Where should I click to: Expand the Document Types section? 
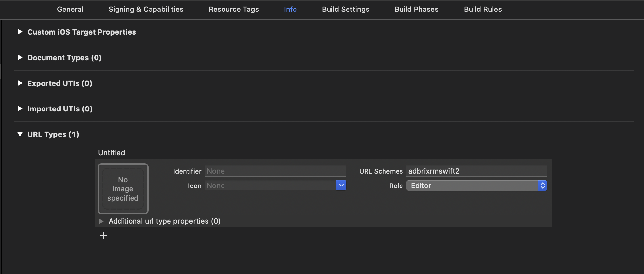tap(20, 58)
